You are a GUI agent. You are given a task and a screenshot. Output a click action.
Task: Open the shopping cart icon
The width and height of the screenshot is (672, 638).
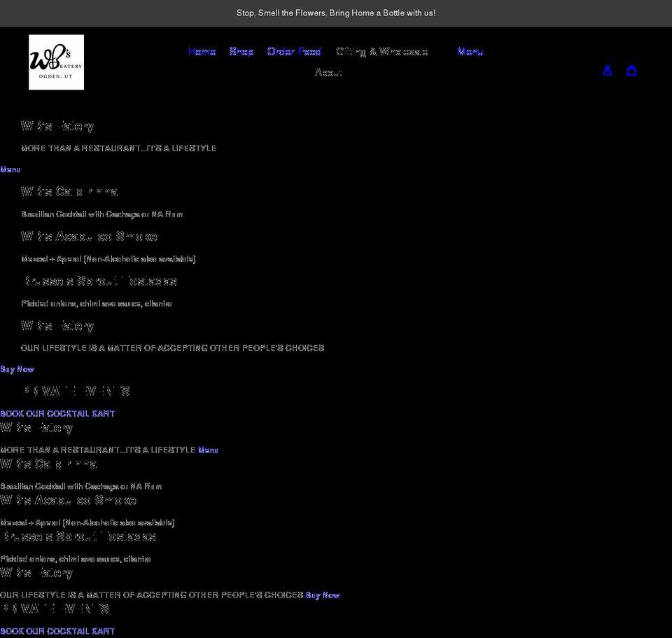tap(631, 70)
